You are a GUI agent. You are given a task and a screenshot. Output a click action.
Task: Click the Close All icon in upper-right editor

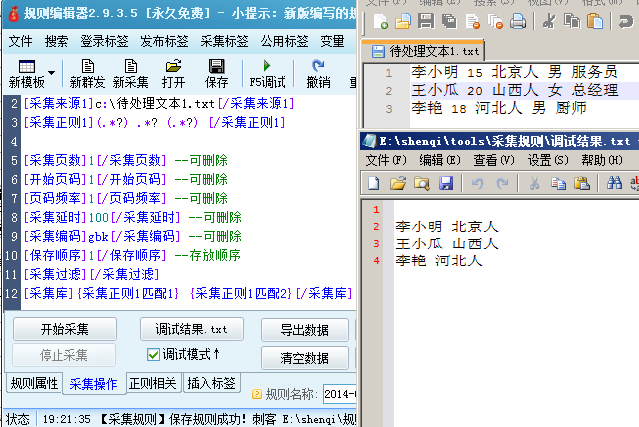495,21
